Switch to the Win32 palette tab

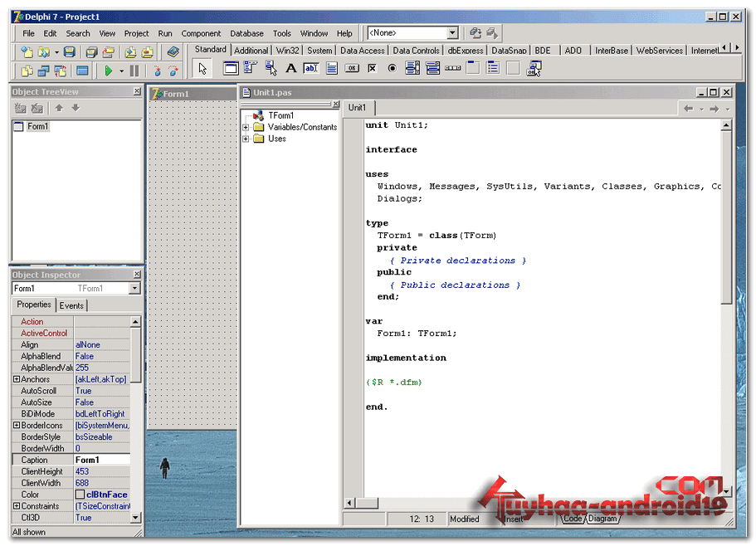pos(288,51)
